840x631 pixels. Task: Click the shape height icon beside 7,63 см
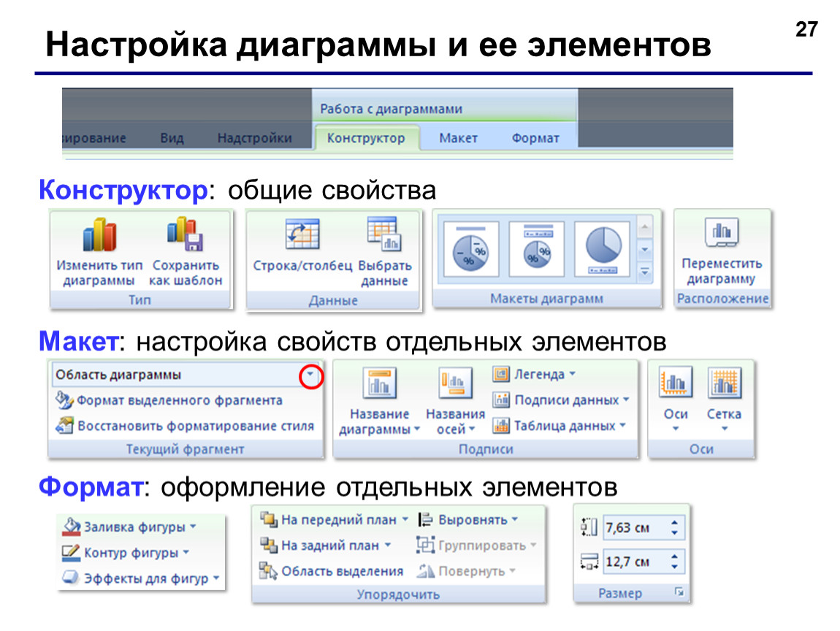click(589, 527)
